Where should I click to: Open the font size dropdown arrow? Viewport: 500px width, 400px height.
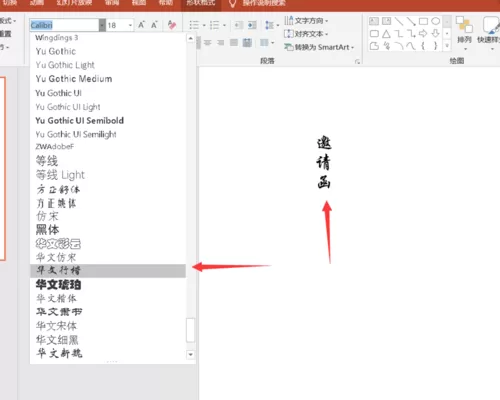pyautogui.click(x=130, y=25)
